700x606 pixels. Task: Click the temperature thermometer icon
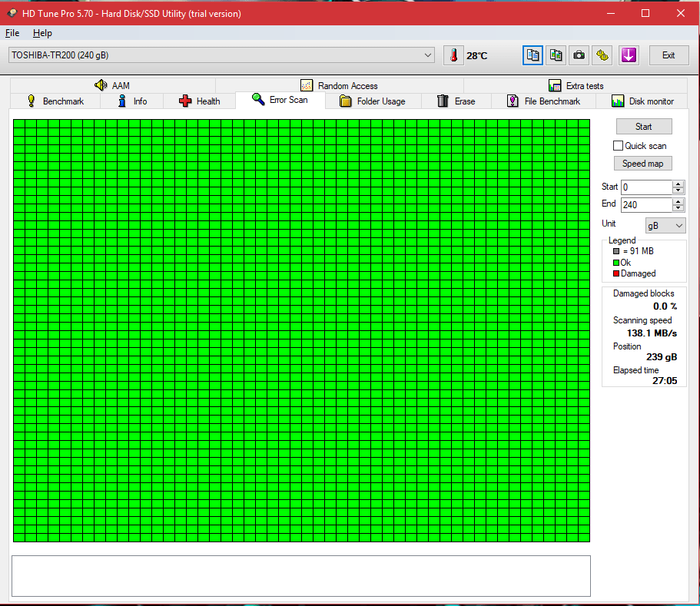[453, 55]
